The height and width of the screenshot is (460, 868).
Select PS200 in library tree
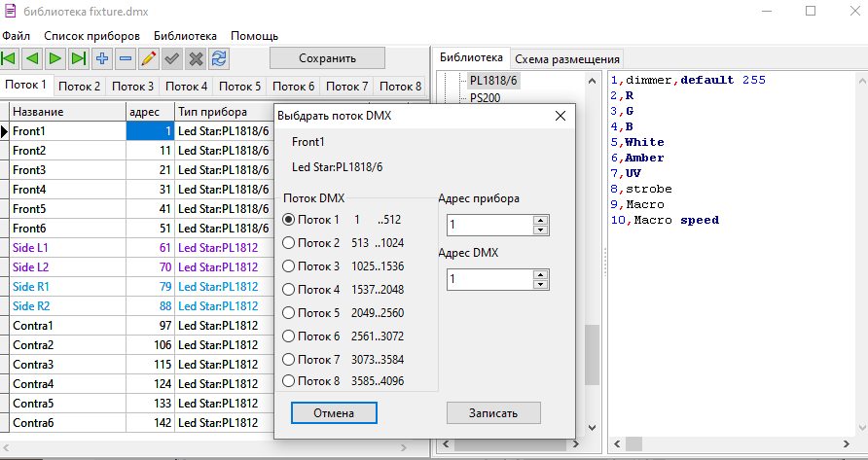click(x=485, y=98)
